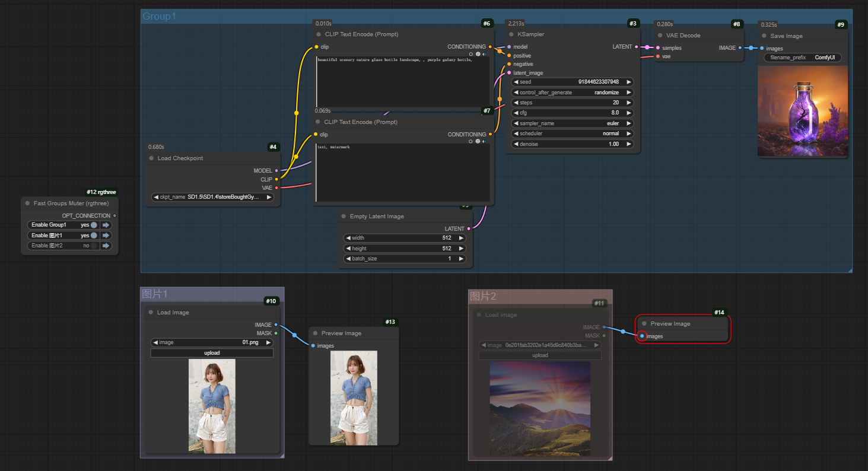Open the sampler_name dropdown showing euler
This screenshot has height=471, width=868.
point(572,123)
